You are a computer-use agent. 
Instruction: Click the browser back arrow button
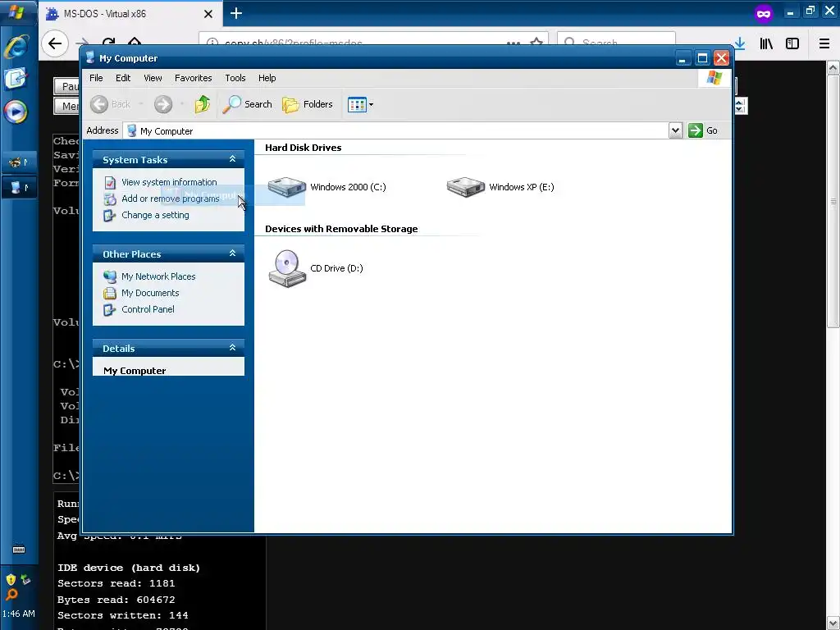(x=55, y=43)
